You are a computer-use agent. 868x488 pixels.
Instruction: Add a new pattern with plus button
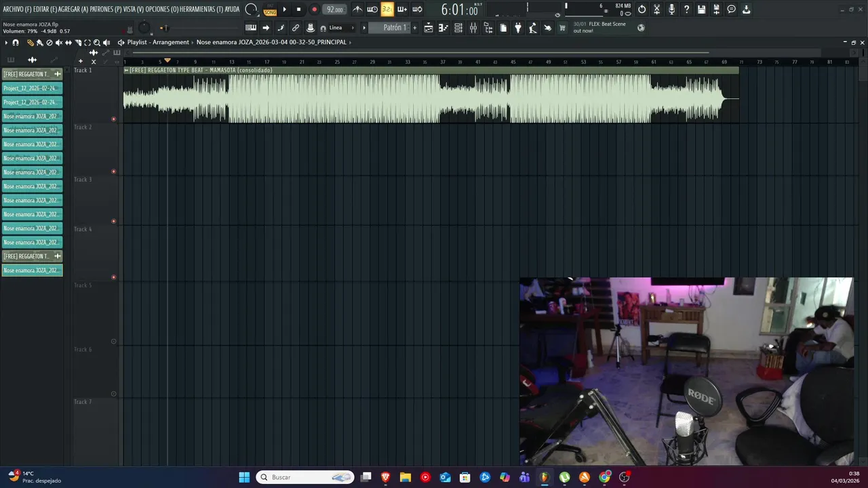pos(415,28)
